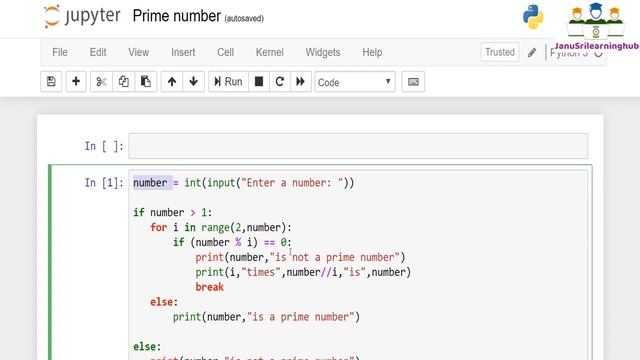The image size is (640, 360).
Task: Click the Jupyter logo
Action: point(82,16)
